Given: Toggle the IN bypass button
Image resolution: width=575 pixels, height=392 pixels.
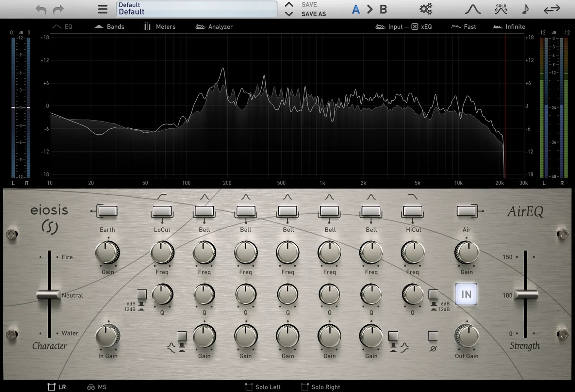Looking at the screenshot, I should [x=466, y=294].
